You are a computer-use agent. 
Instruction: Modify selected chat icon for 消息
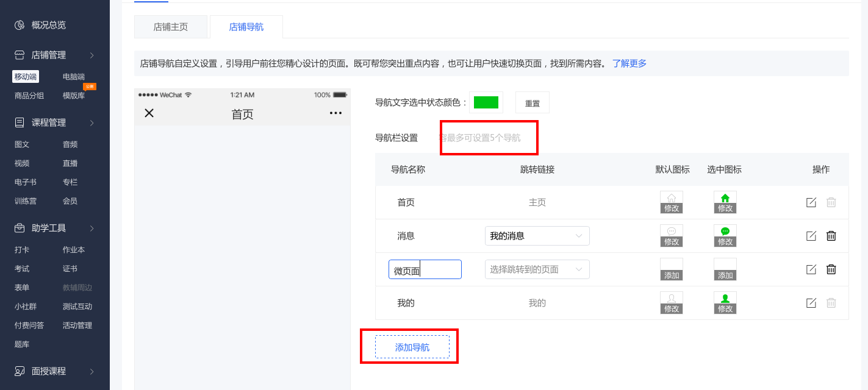pyautogui.click(x=725, y=241)
